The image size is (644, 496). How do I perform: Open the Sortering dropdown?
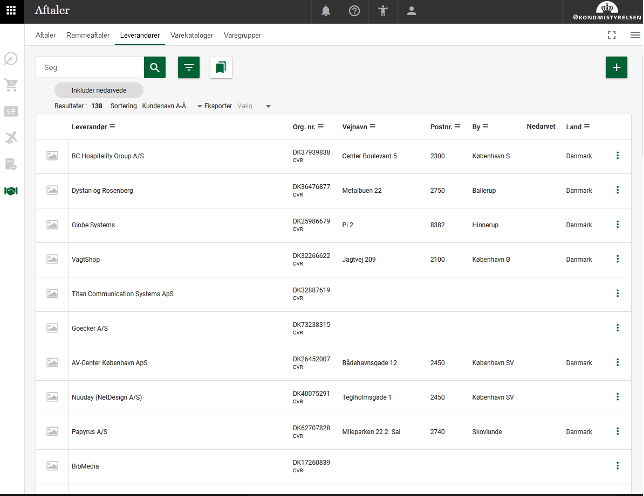click(x=171, y=106)
